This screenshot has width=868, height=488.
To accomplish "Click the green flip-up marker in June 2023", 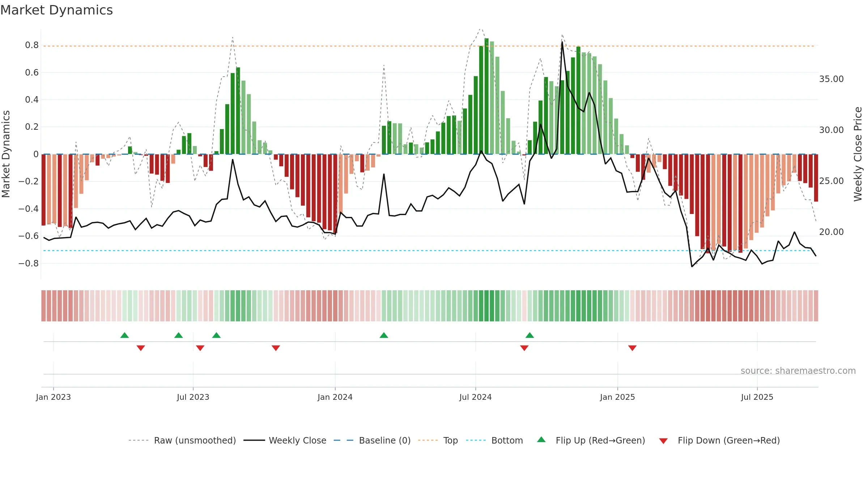I will tap(178, 335).
